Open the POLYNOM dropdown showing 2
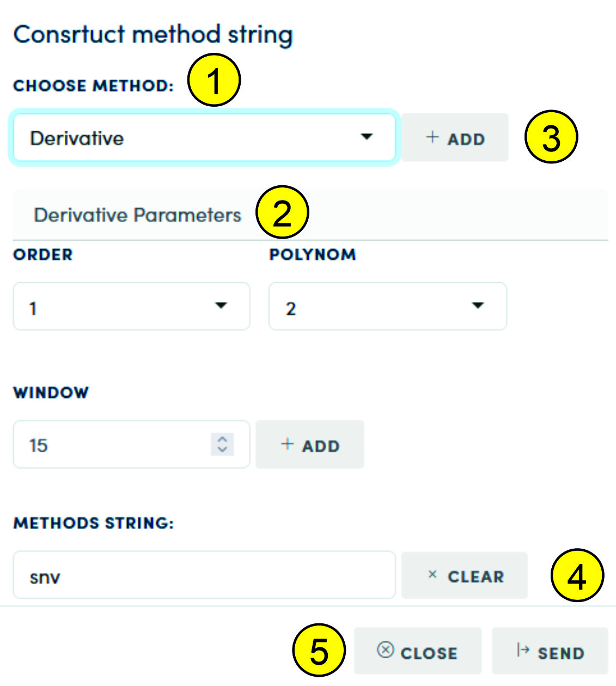Screen dimensions: 616x686 (x=477, y=306)
